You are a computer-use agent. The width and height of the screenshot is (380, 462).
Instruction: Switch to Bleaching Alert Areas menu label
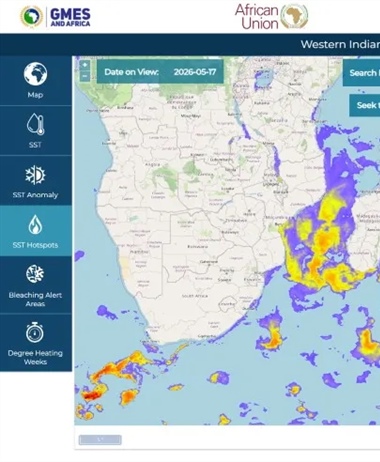[35, 299]
